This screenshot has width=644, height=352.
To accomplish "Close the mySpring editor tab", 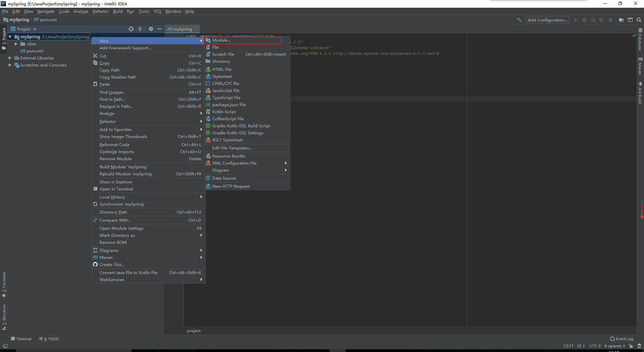I will pyautogui.click(x=196, y=29).
